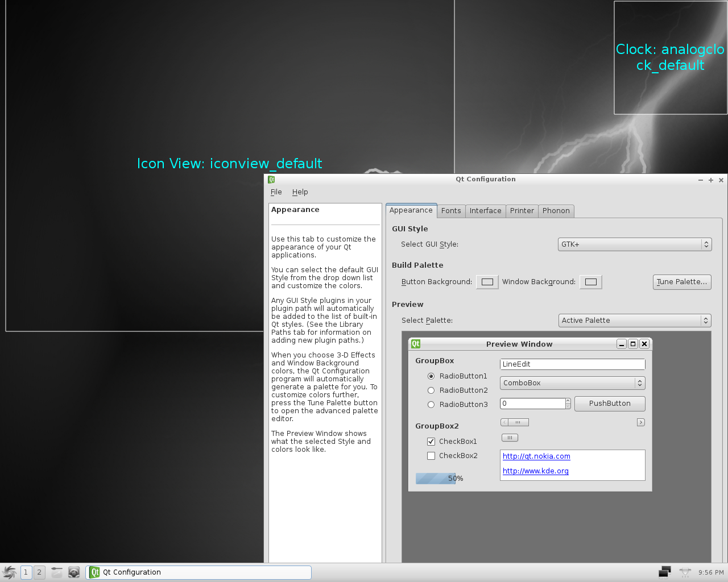This screenshot has height=582, width=728.
Task: Click the Qt Configuration taskbar icon
Action: tap(95, 572)
